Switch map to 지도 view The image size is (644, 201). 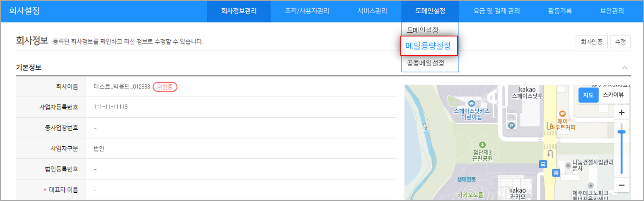pyautogui.click(x=588, y=95)
